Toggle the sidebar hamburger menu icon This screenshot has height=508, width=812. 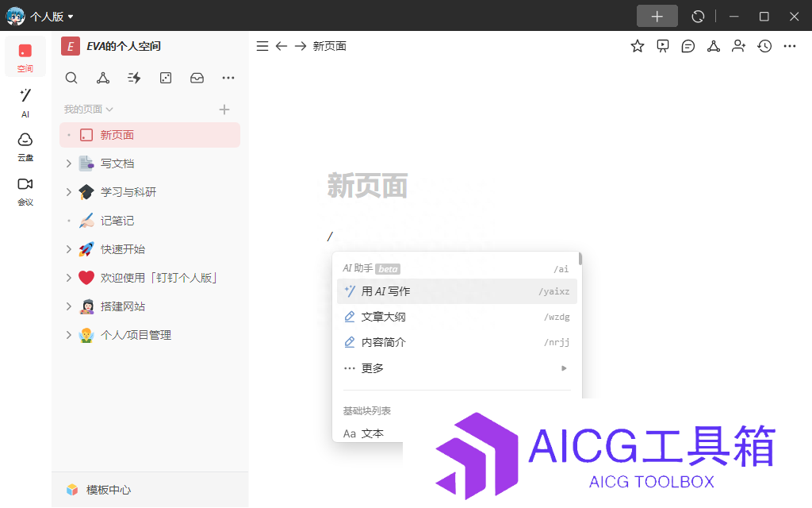tap(262, 46)
